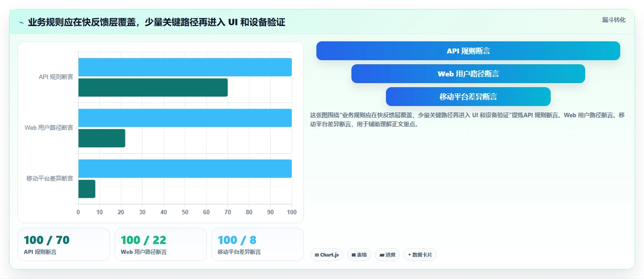
Task: Click the 数据卡片 tag chip
Action: point(420,255)
